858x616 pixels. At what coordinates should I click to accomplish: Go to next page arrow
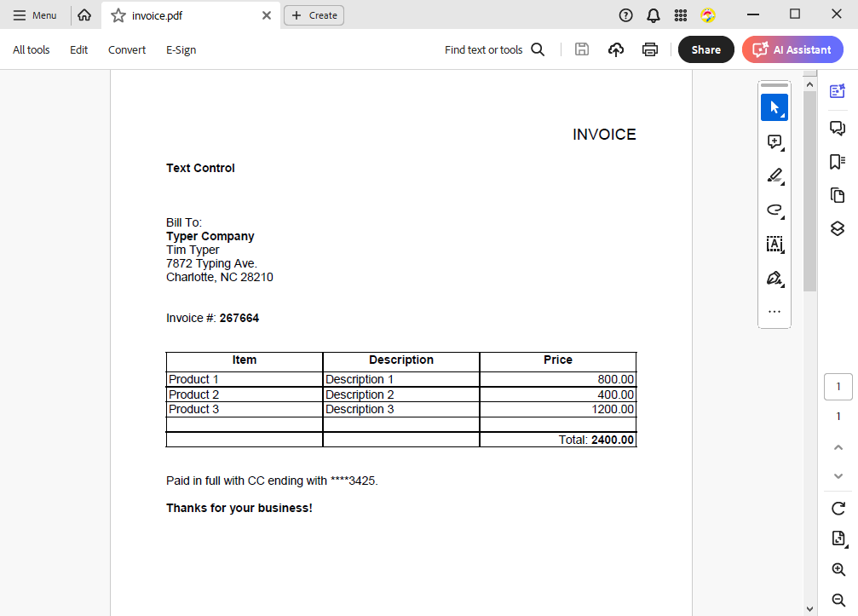coord(838,476)
